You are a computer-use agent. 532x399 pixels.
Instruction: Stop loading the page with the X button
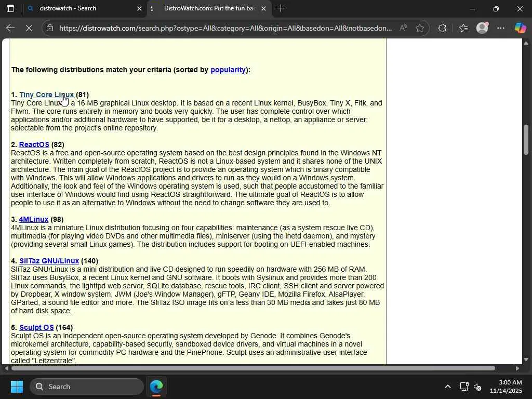click(x=29, y=28)
